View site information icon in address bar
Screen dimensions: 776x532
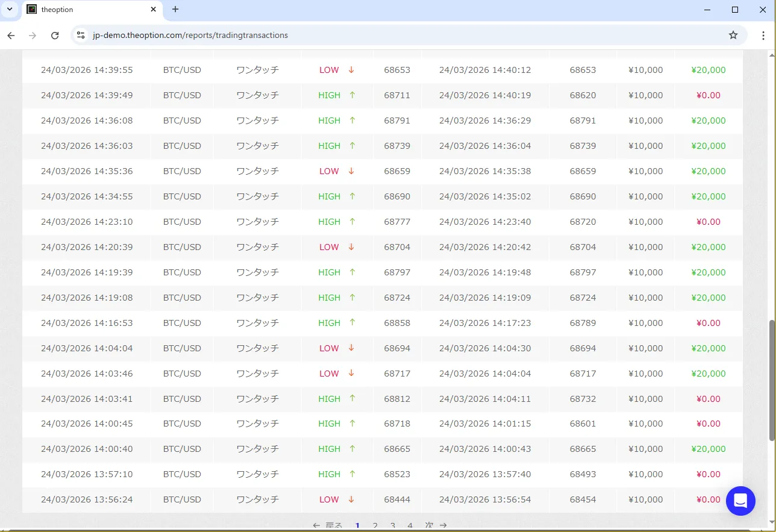81,36
